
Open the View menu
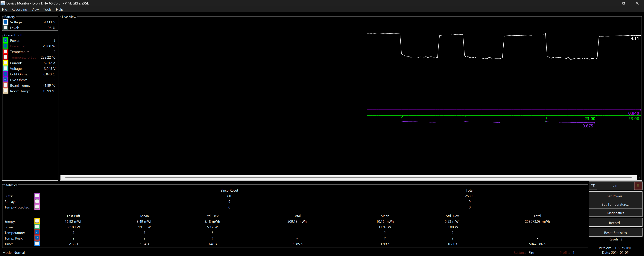[35, 10]
